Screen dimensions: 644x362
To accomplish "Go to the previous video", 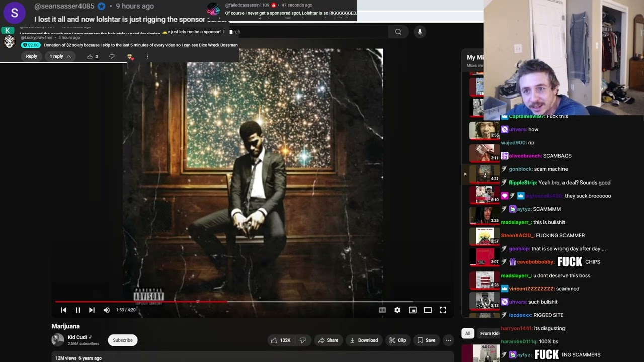I will pyautogui.click(x=63, y=310).
